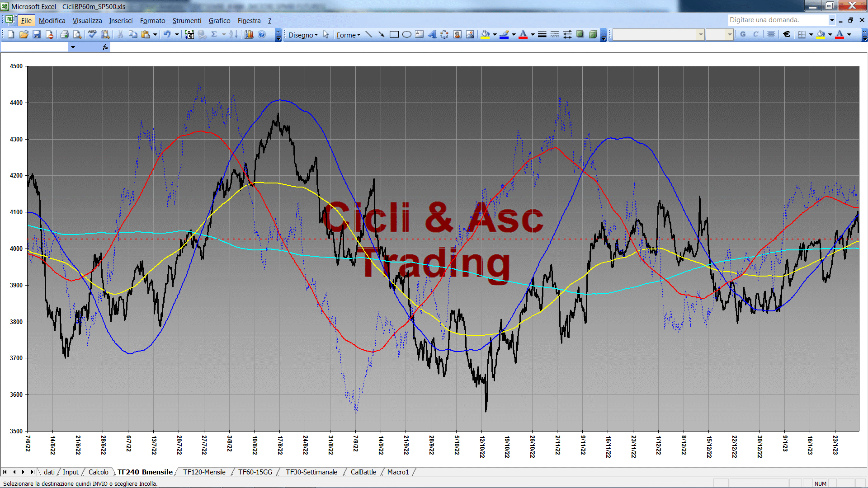This screenshot has height=488, width=868.
Task: Insert WordArt
Action: 432,34
